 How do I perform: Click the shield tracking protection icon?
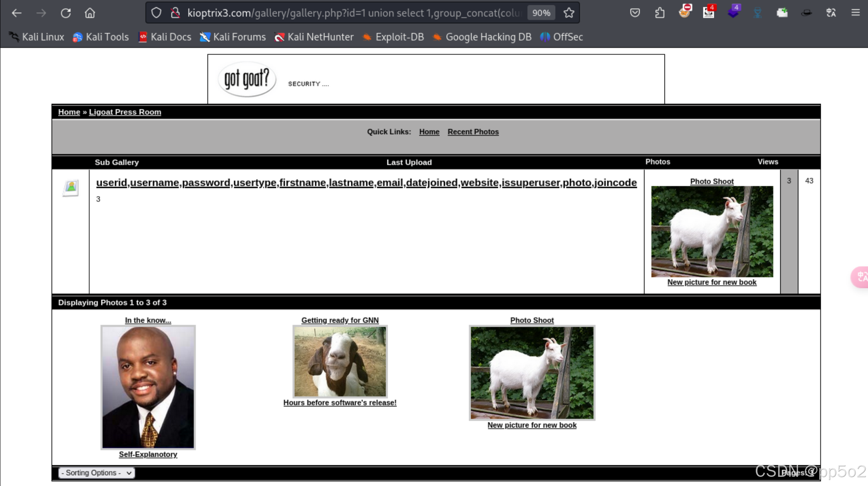(156, 13)
